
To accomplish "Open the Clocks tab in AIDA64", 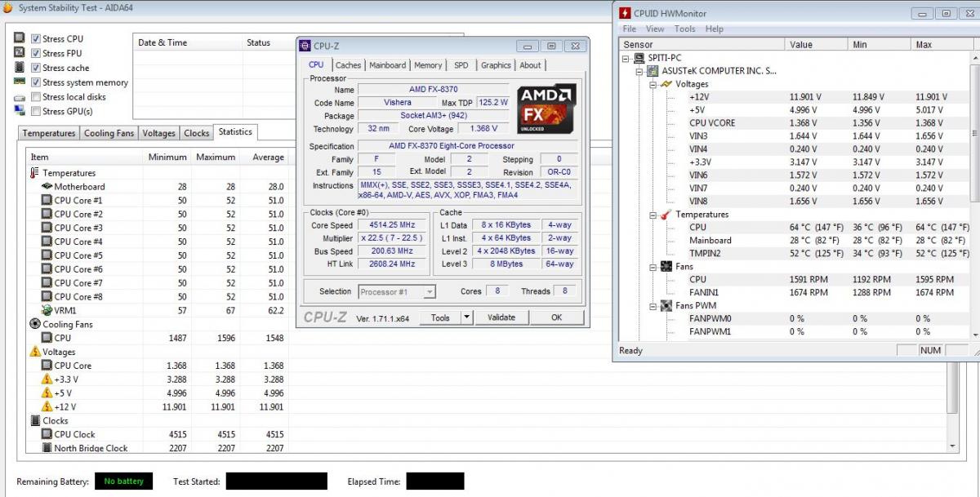I will [x=196, y=133].
